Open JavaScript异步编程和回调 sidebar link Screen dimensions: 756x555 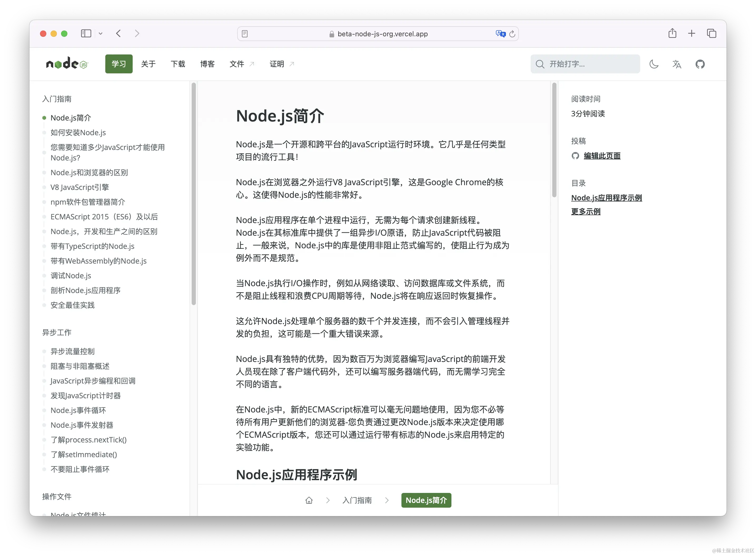[93, 381]
